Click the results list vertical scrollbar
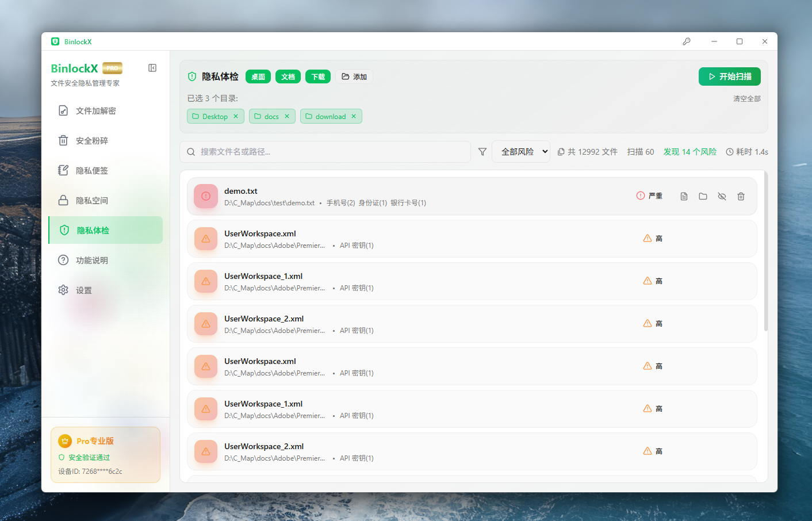 [x=766, y=251]
